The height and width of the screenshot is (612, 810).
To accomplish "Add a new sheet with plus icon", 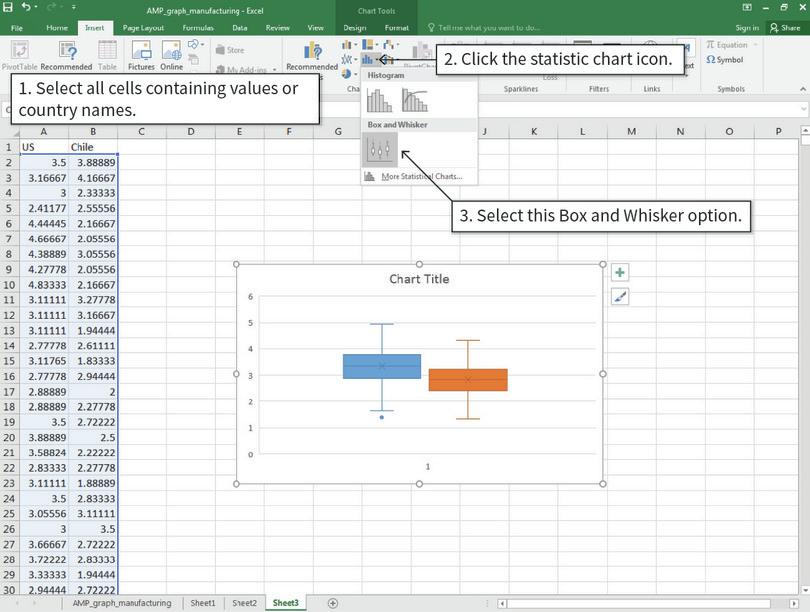I will tap(333, 603).
